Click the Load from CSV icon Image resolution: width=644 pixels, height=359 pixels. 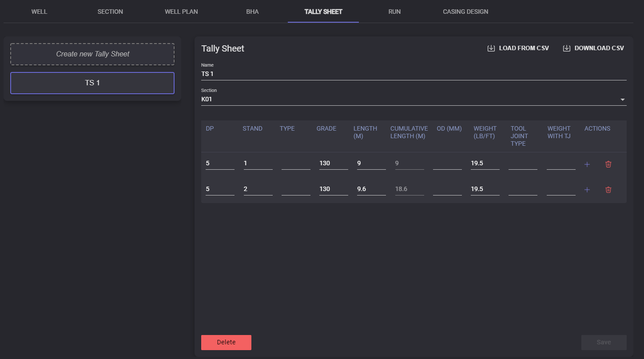pyautogui.click(x=491, y=48)
